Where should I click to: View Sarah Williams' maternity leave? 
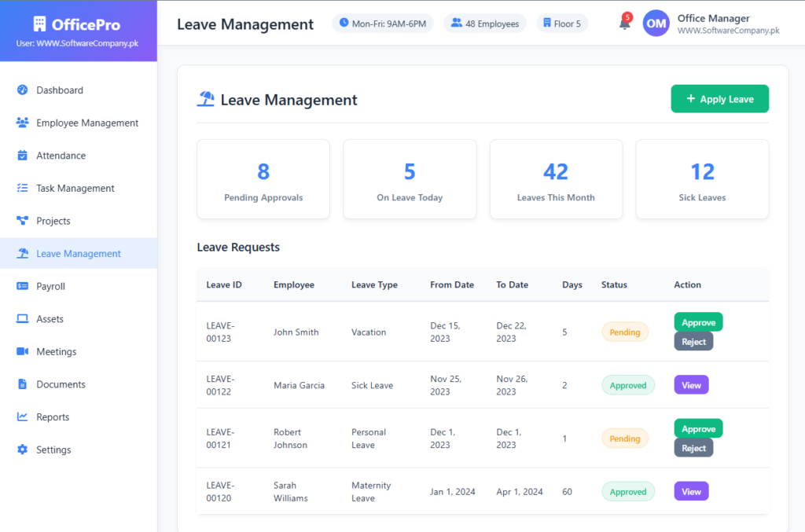(691, 491)
